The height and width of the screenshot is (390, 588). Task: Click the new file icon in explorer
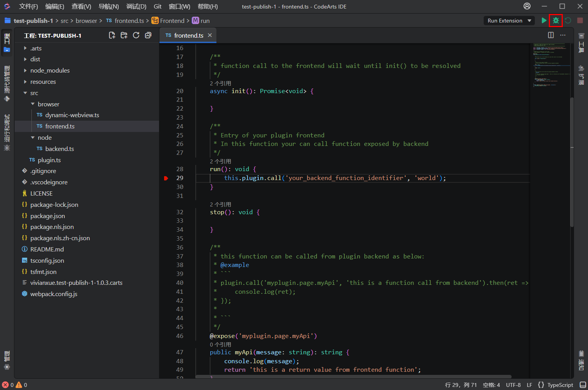[112, 35]
